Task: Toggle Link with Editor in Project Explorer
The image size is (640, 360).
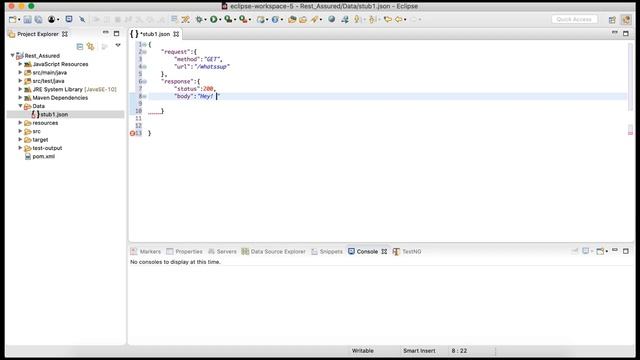Action: (x=91, y=47)
